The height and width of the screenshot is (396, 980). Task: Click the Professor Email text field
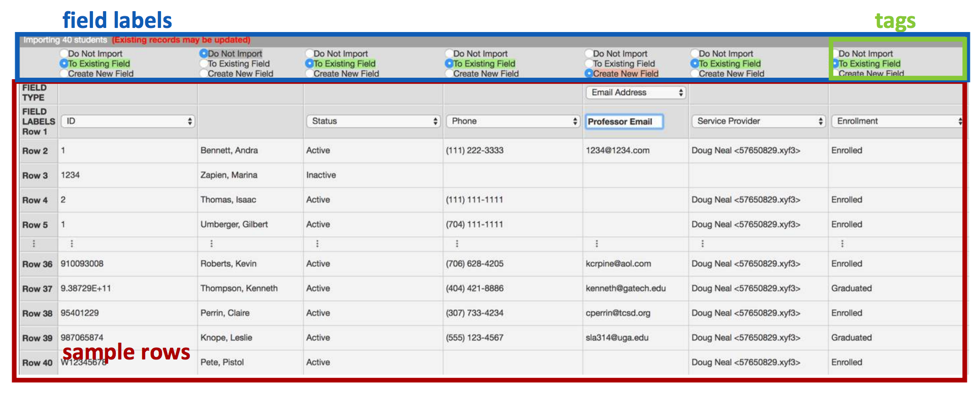click(624, 122)
